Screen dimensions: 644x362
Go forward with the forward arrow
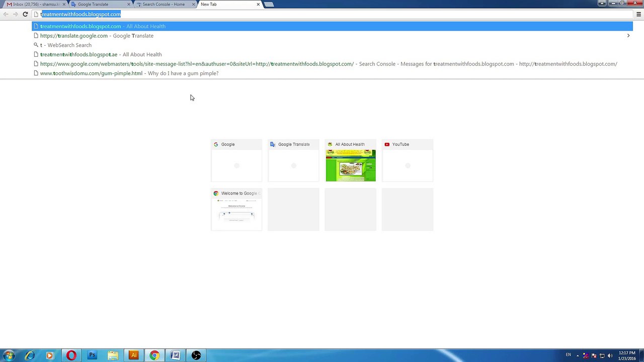click(x=16, y=14)
